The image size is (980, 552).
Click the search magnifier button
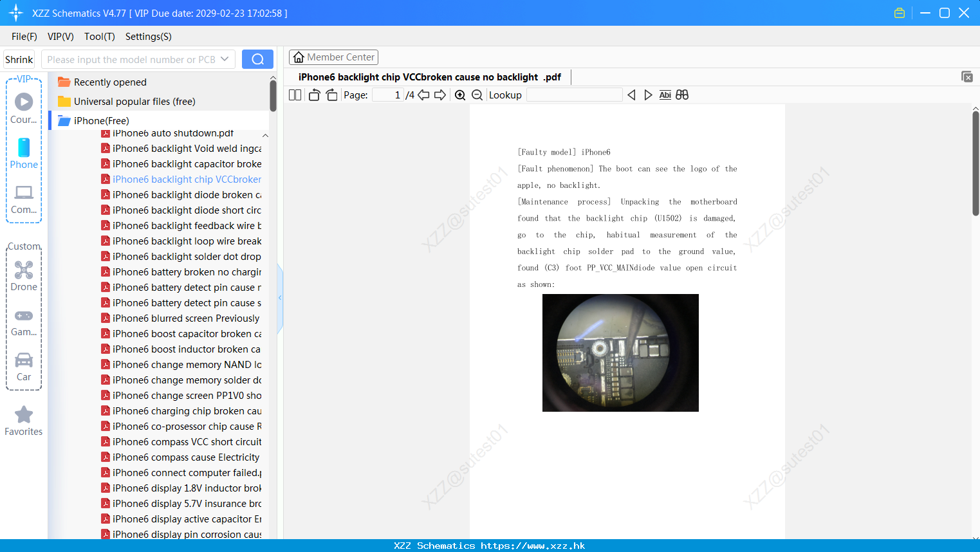(257, 59)
